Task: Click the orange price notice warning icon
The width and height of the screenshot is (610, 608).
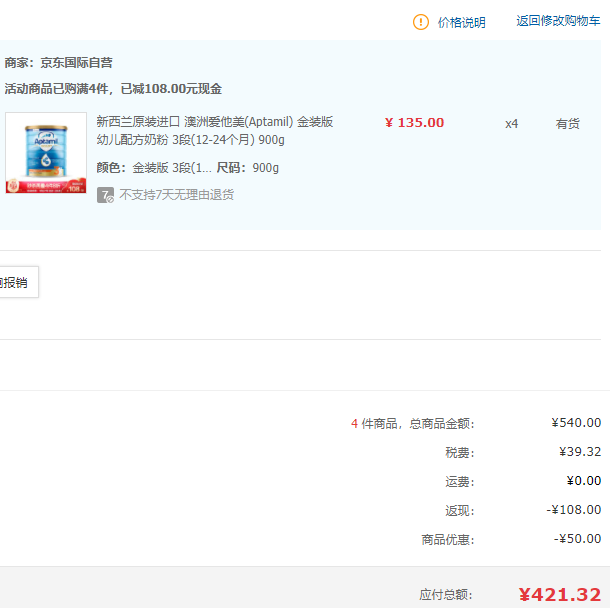Action: 421,22
